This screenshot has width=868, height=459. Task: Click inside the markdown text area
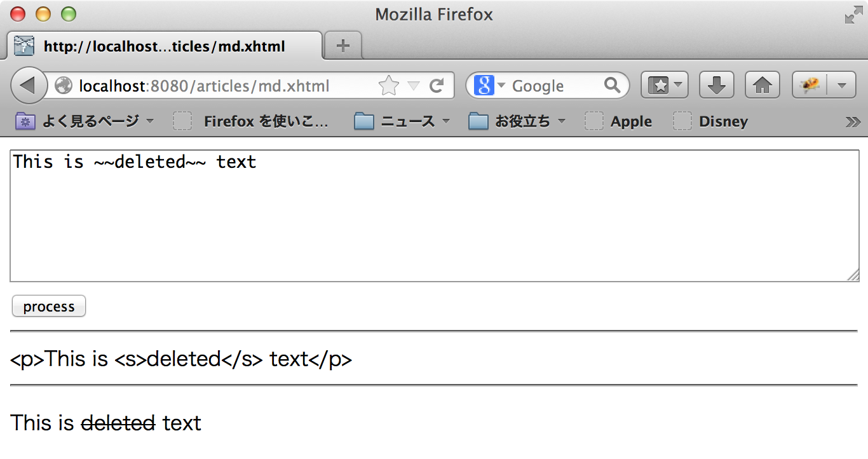pyautogui.click(x=435, y=216)
